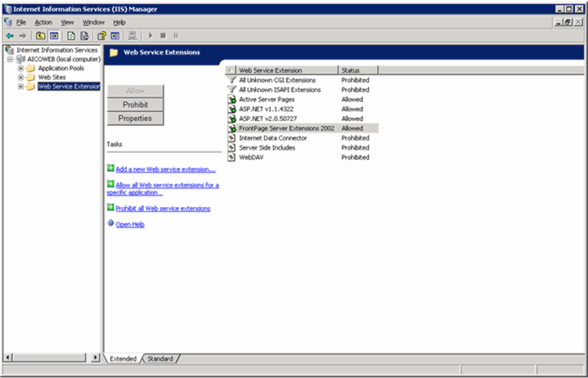The height and width of the screenshot is (378, 588).
Task: Click the IIS Manager icon beside File menu
Action: point(8,22)
